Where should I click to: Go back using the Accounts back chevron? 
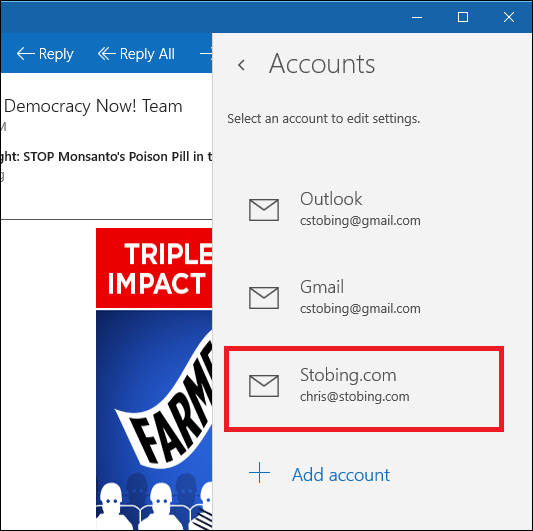click(241, 65)
